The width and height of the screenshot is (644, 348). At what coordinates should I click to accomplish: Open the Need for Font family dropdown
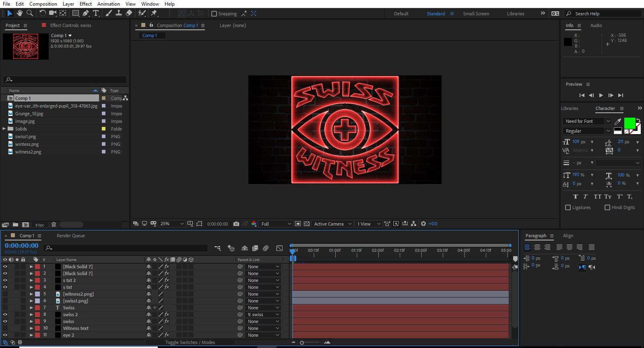click(587, 121)
